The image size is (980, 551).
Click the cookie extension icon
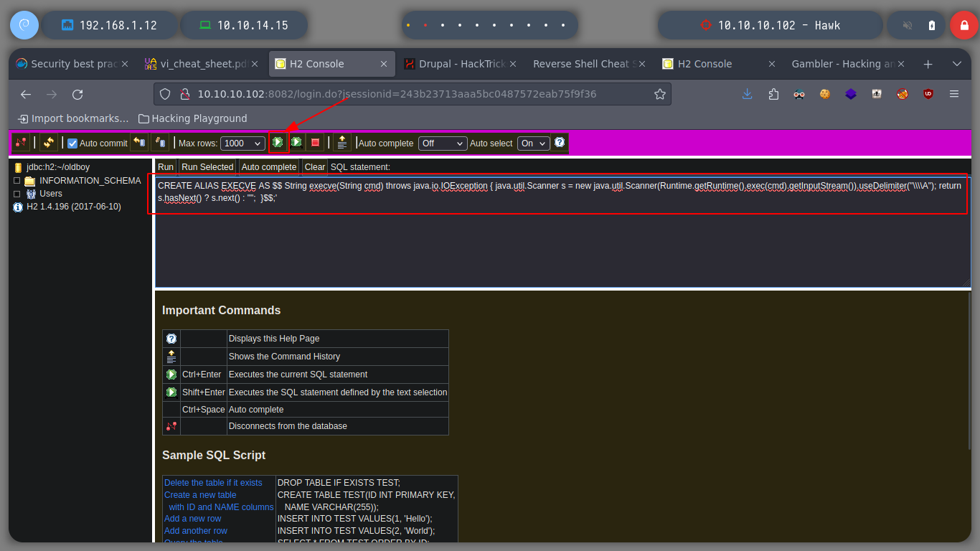[x=825, y=94]
